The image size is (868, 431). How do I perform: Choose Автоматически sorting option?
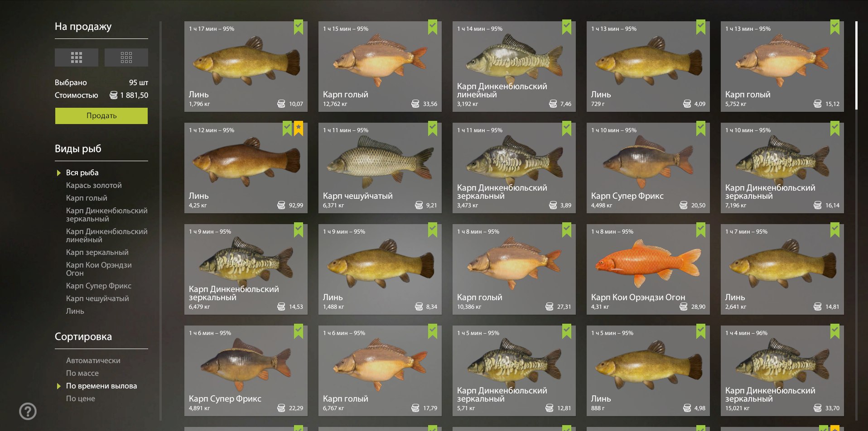[x=93, y=360]
